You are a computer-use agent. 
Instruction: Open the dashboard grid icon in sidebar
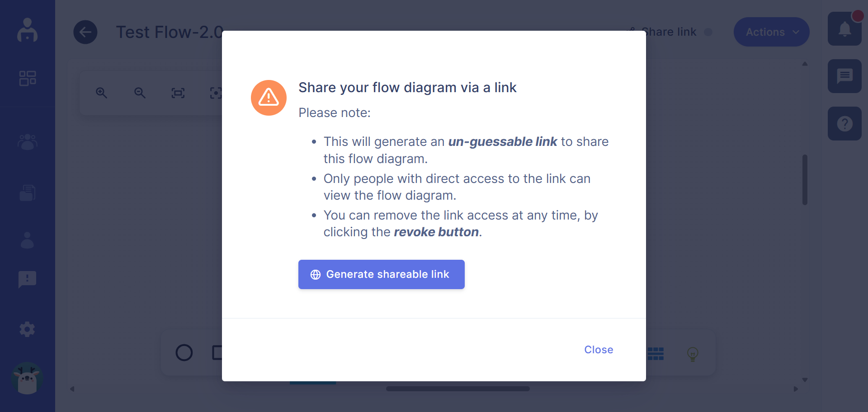pyautogui.click(x=27, y=78)
